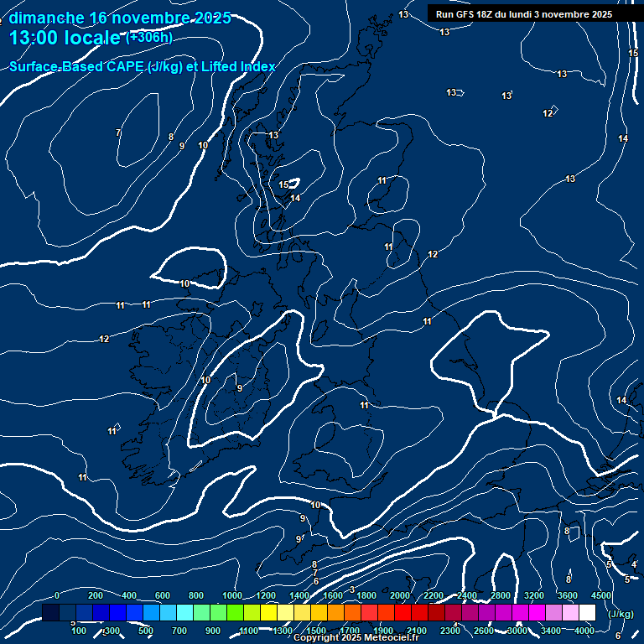Click the '3400' legend value
This screenshot has height=644, width=644.
tap(551, 631)
